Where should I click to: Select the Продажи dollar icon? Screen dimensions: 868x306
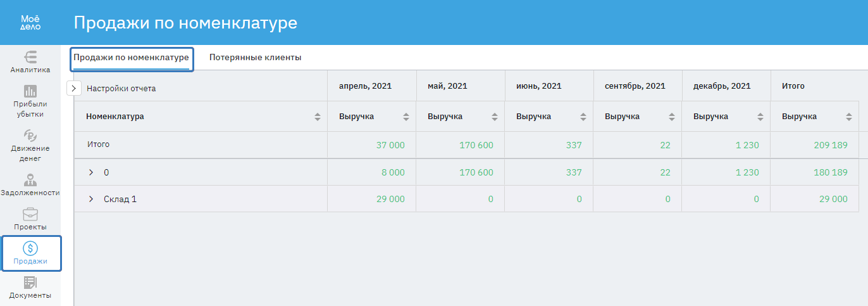pos(30,248)
